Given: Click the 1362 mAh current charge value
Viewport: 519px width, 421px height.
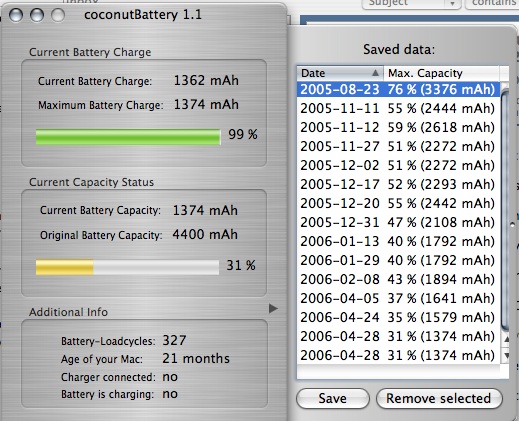Looking at the screenshot, I should (206, 80).
